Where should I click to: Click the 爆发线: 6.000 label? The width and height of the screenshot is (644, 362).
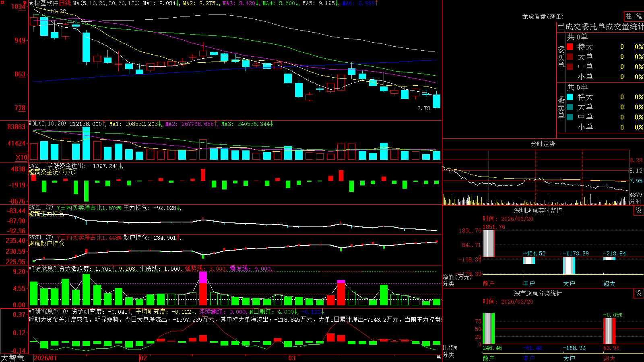coord(251,268)
